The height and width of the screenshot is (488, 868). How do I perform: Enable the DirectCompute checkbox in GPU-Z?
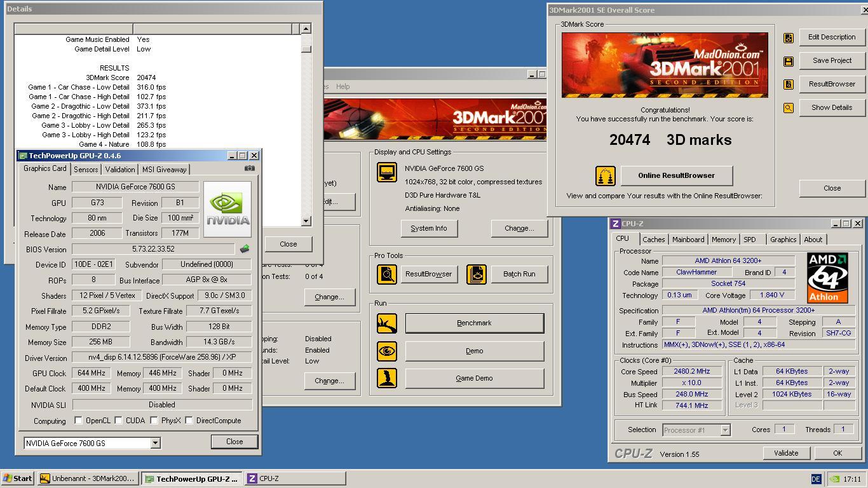(x=189, y=421)
